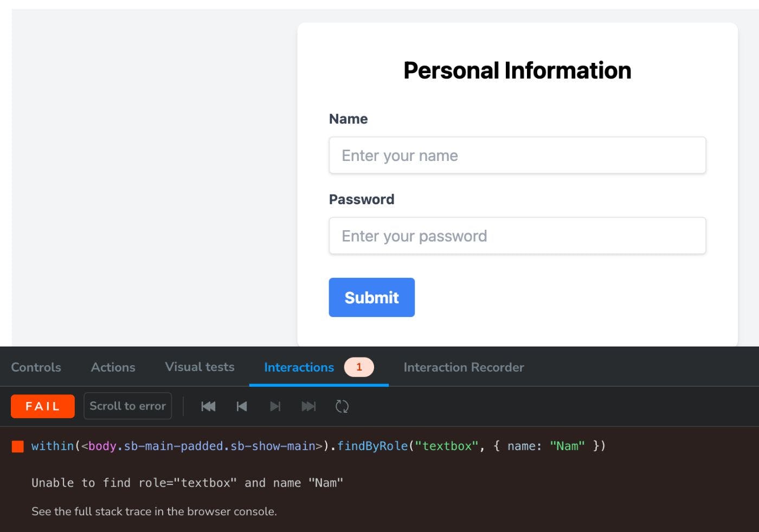This screenshot has width=759, height=532.
Task: Click the Enter your password field
Action: tap(517, 236)
